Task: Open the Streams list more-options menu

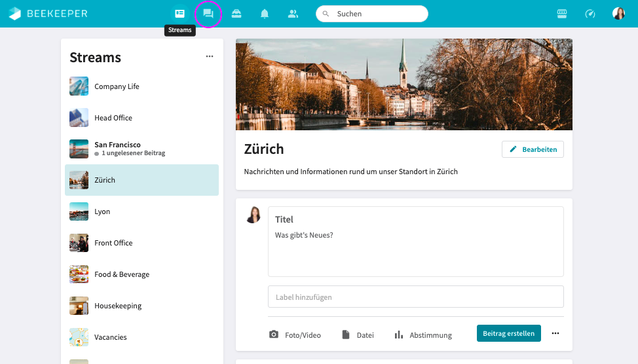Action: coord(210,56)
